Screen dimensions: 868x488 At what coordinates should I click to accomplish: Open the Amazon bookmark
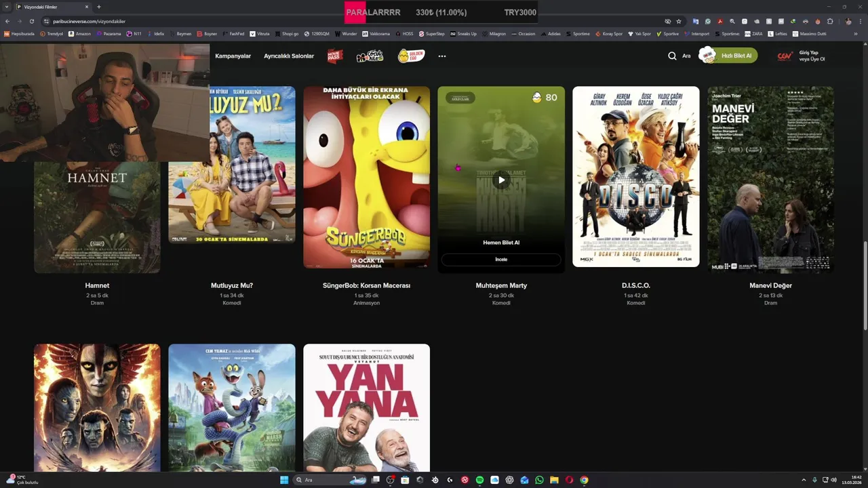click(x=80, y=33)
